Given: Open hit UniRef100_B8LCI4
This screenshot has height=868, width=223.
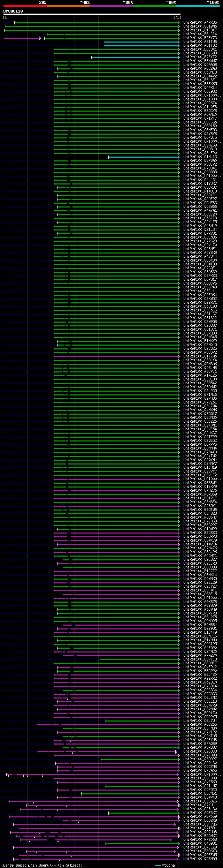Looking at the screenshot, I should tap(200, 34).
